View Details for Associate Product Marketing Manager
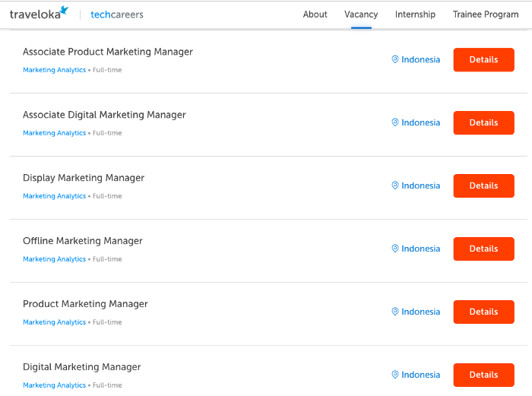532x396 pixels. 484,60
